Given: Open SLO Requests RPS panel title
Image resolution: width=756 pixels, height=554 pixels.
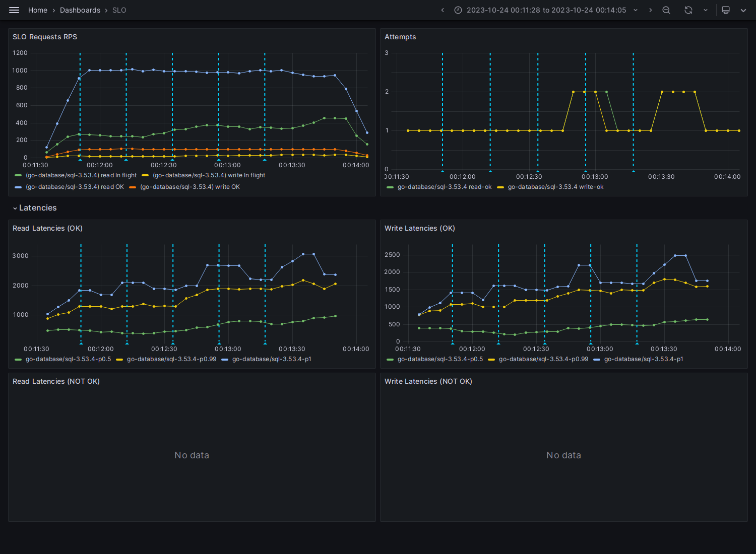Looking at the screenshot, I should tap(45, 37).
